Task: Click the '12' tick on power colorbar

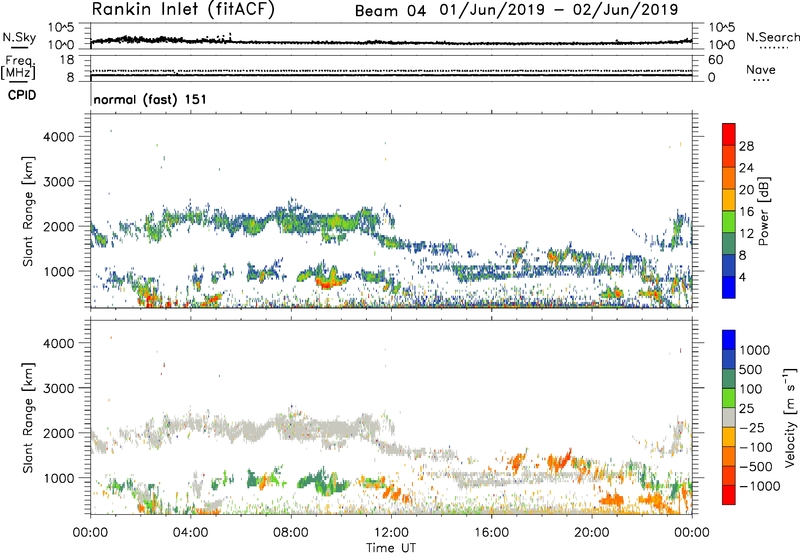Action: point(746,234)
